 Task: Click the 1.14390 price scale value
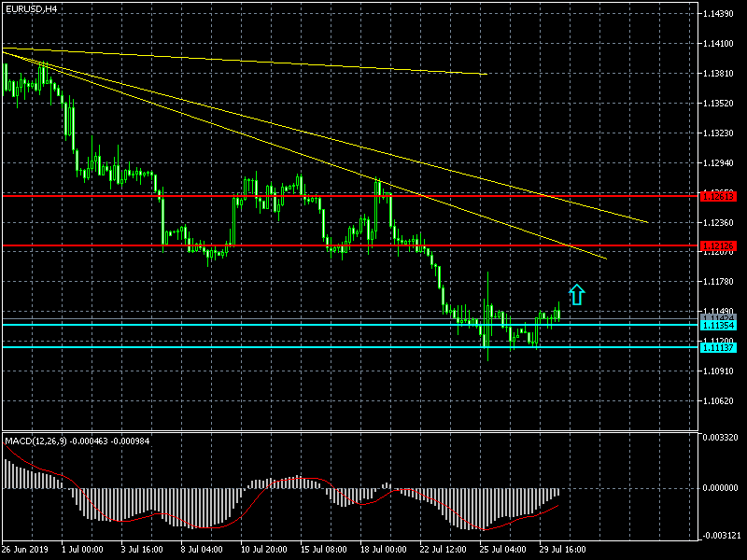(x=718, y=14)
